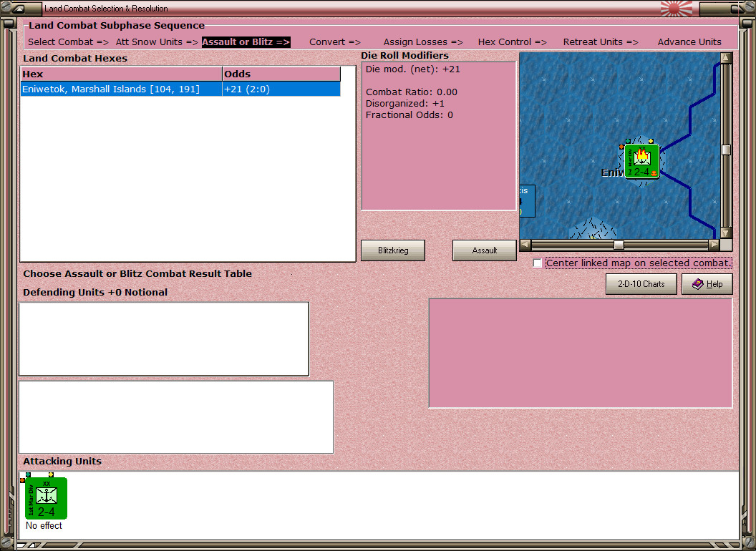Click the Die mod. (net): +21 line
The height and width of the screenshot is (551, 756).
[412, 69]
